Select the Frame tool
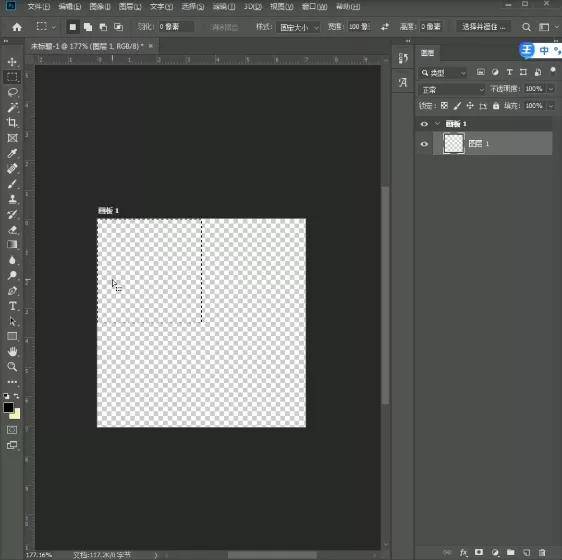 tap(12, 138)
